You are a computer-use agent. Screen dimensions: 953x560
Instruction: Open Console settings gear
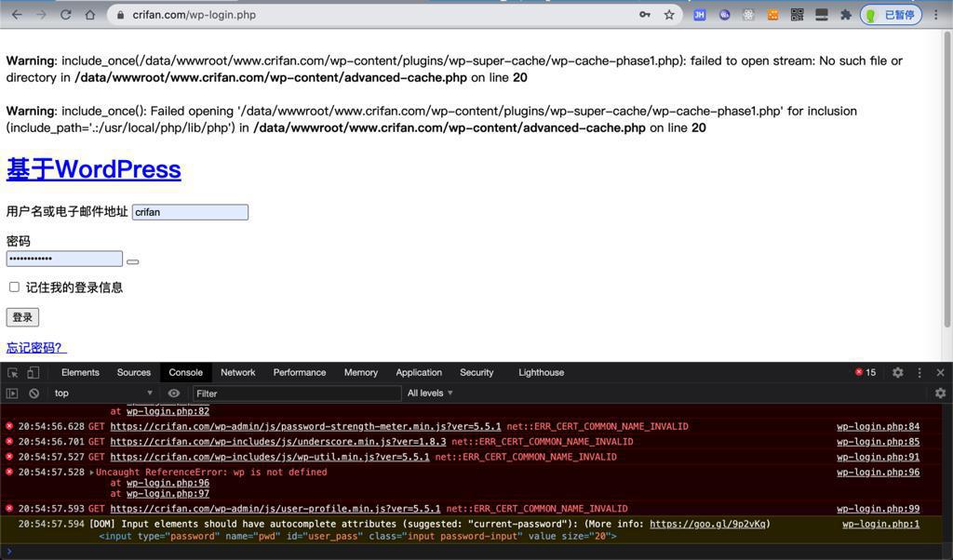pyautogui.click(x=940, y=393)
